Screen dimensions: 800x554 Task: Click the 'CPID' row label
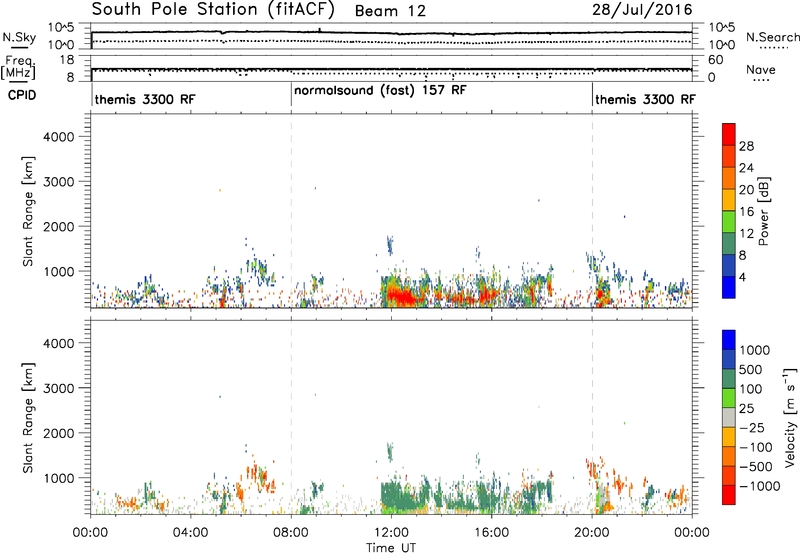pos(22,95)
